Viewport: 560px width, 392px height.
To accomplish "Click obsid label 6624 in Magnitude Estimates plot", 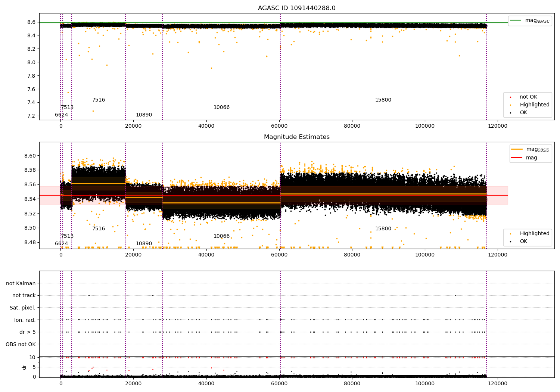I will tap(62, 244).
